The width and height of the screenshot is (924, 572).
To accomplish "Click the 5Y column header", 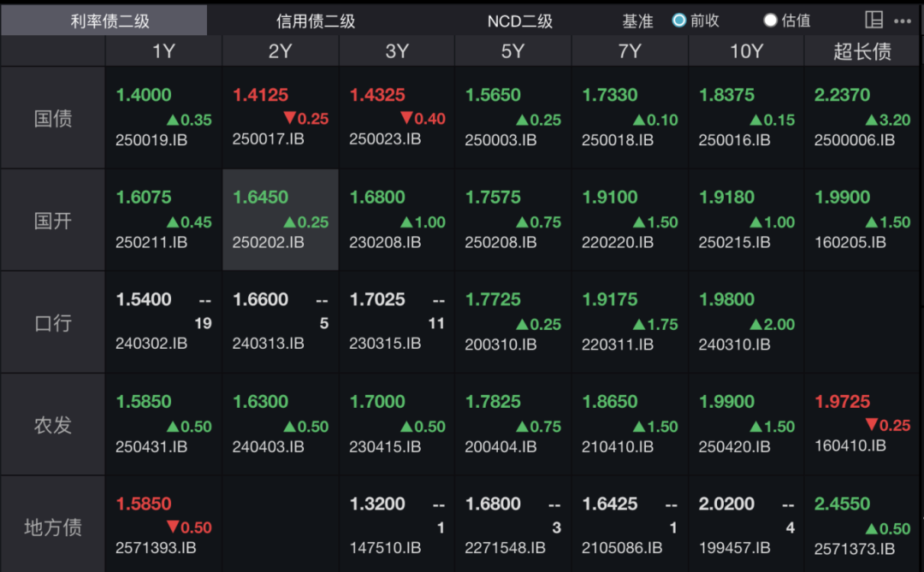I will pyautogui.click(x=513, y=51).
